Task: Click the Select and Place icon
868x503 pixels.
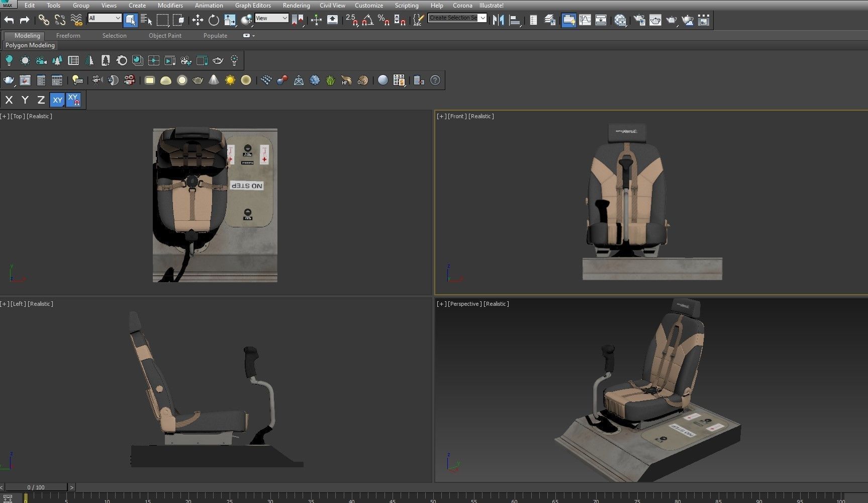Action: 246,20
